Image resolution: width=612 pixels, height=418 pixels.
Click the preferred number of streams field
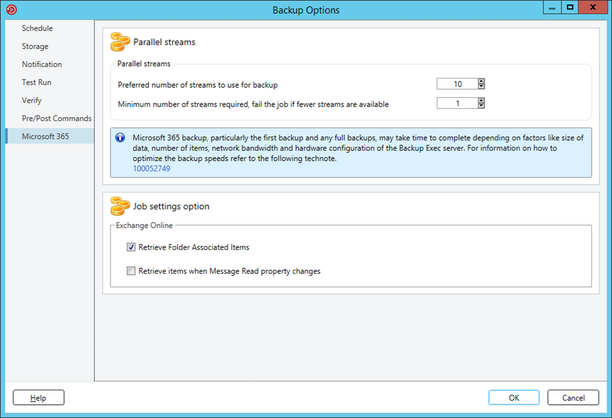457,84
